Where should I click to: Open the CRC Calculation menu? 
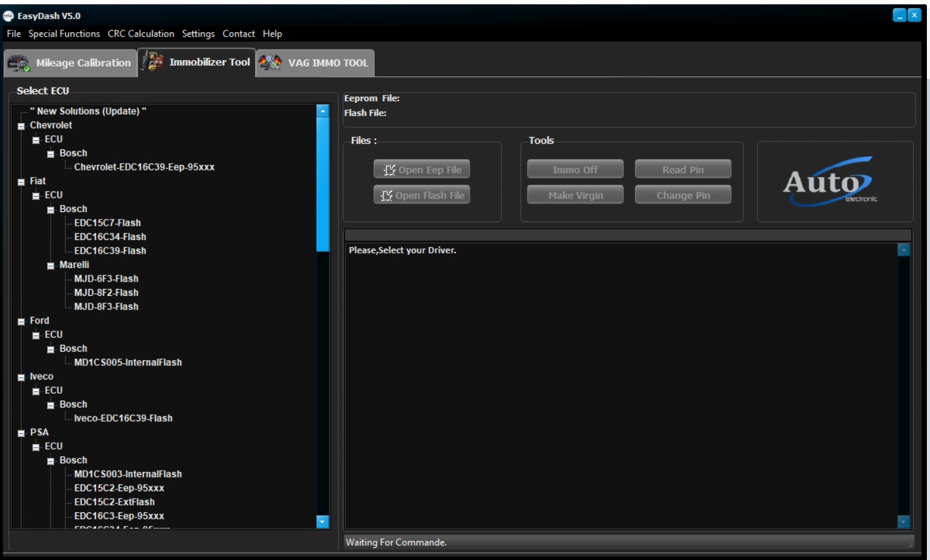(x=141, y=34)
